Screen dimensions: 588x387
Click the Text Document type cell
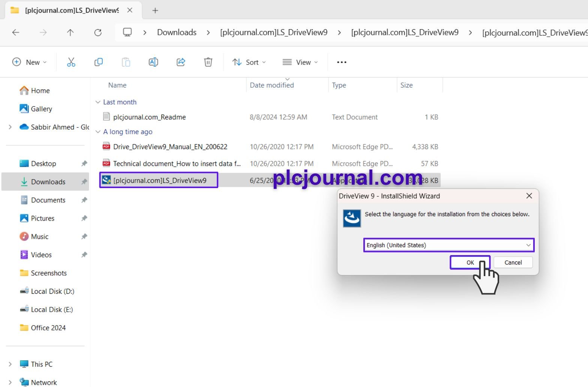[x=355, y=117]
